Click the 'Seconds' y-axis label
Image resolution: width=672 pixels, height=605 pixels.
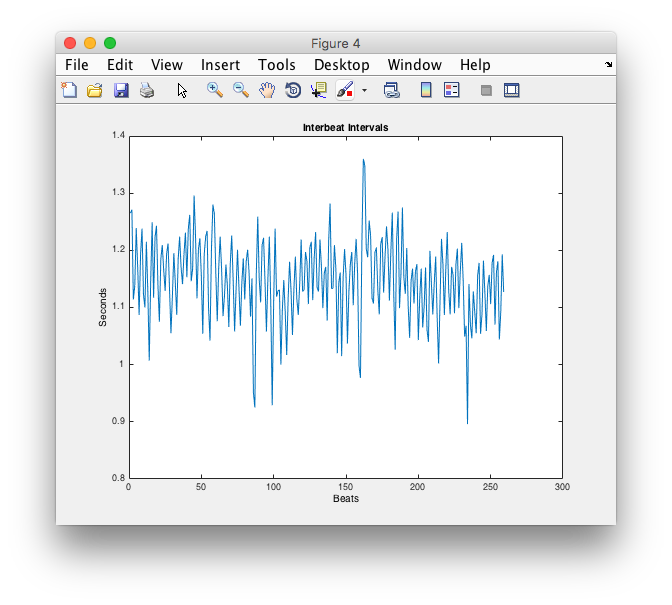point(102,307)
